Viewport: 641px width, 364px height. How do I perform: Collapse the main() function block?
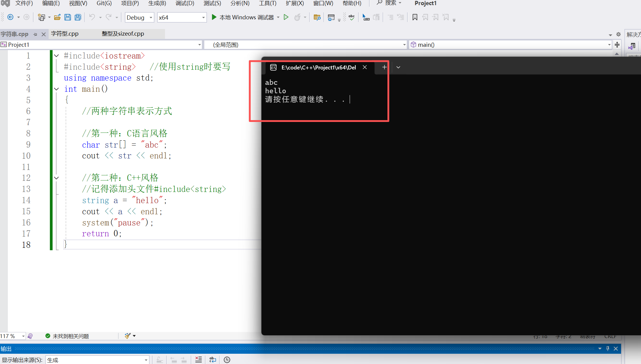56,89
